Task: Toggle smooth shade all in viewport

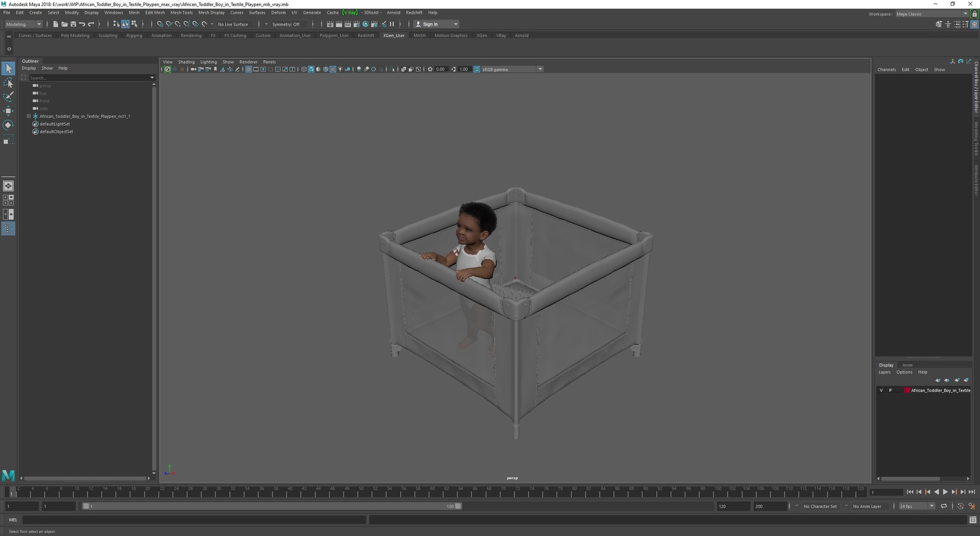Action: click(x=311, y=69)
